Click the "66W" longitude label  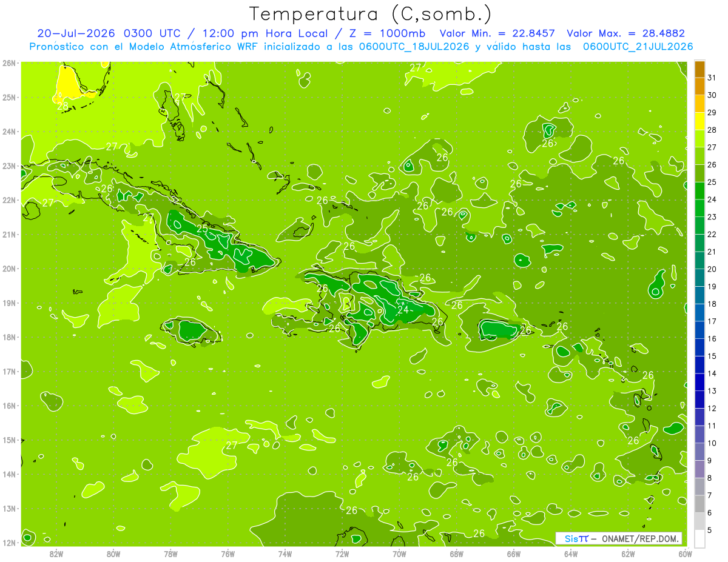point(514,554)
